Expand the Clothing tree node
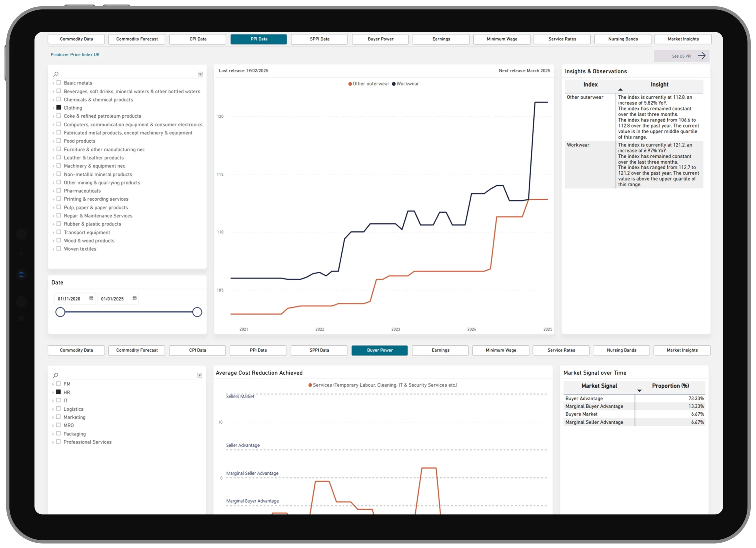Viewport: 756px width, 548px height. [x=53, y=108]
